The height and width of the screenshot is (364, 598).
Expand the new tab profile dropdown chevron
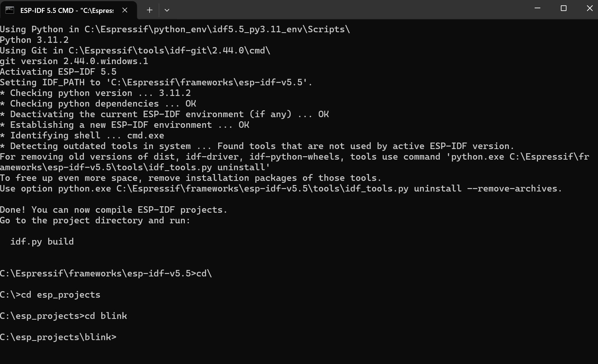pyautogui.click(x=167, y=10)
